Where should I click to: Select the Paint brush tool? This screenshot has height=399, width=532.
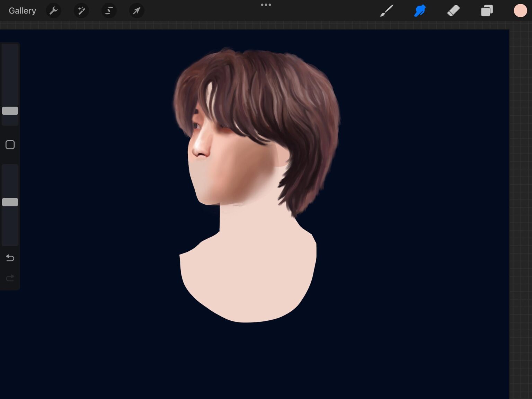click(387, 11)
